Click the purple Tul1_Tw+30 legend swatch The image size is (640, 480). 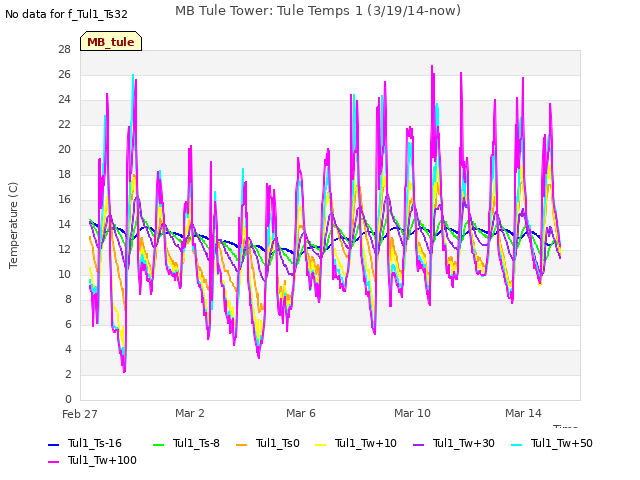[x=418, y=444]
